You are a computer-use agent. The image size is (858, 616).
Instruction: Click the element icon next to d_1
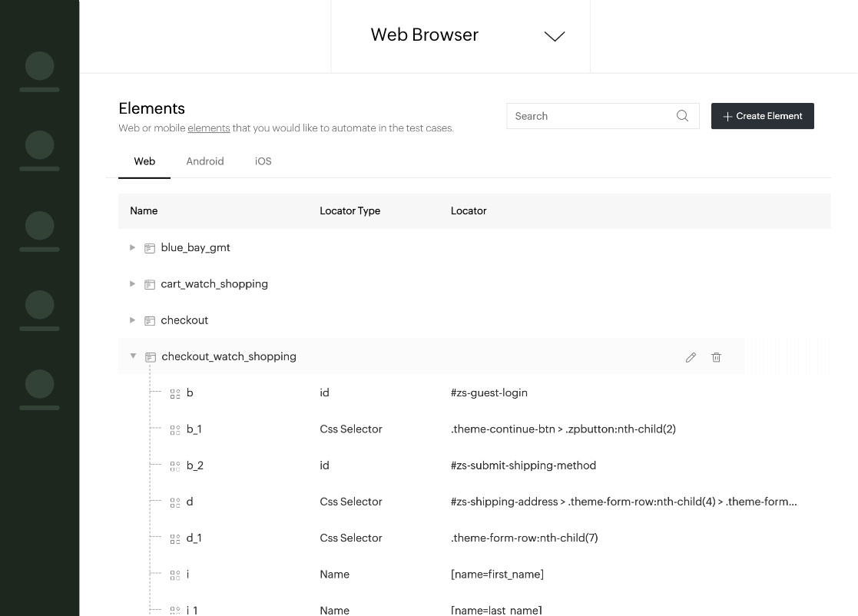175,539
